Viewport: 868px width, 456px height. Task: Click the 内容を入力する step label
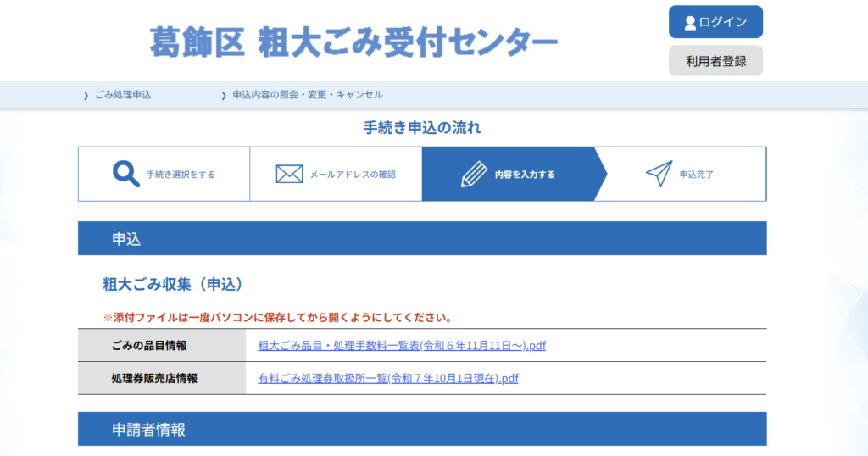tap(525, 175)
